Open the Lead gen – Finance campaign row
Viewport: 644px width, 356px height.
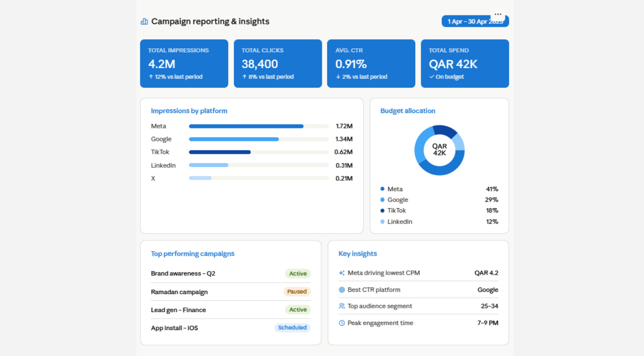click(231, 310)
